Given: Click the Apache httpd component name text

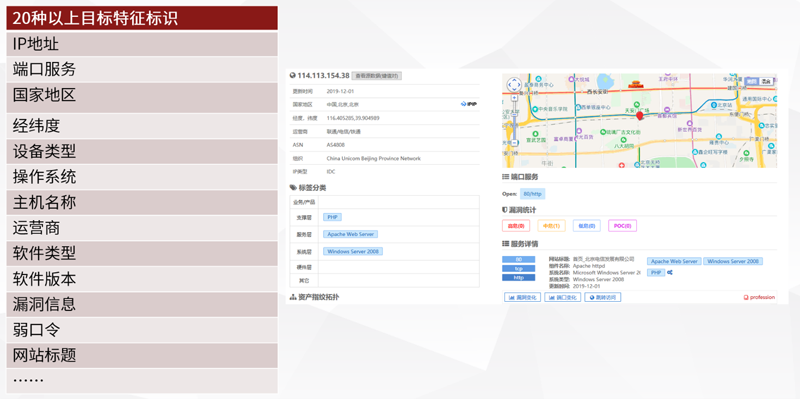Looking at the screenshot, I should click(x=589, y=266).
